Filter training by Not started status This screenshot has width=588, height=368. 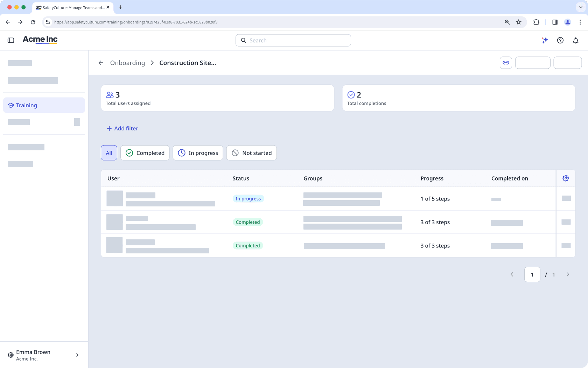pos(251,153)
